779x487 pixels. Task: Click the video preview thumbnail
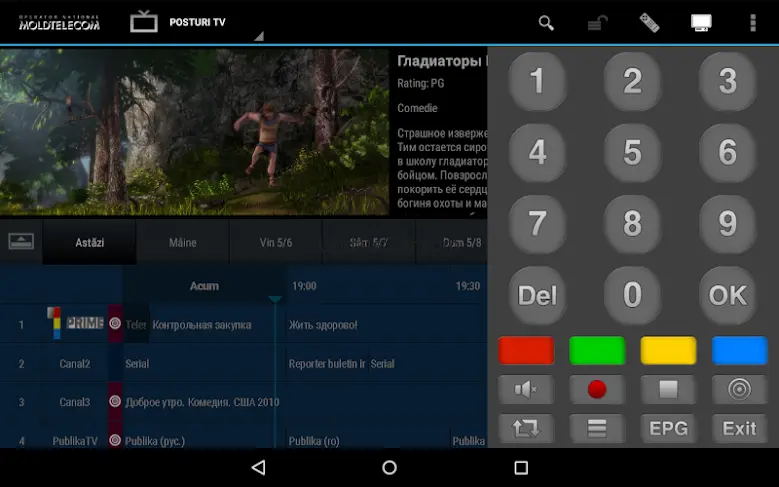[194, 132]
